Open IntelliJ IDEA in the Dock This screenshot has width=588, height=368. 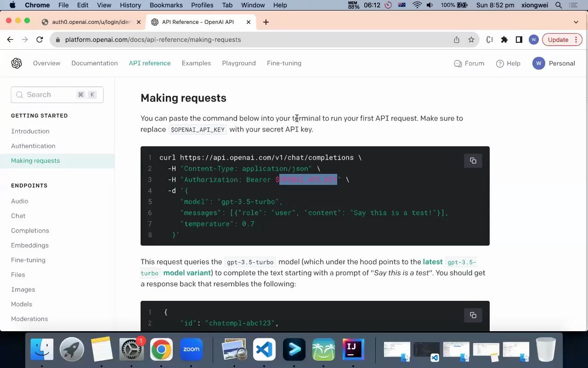point(353,350)
